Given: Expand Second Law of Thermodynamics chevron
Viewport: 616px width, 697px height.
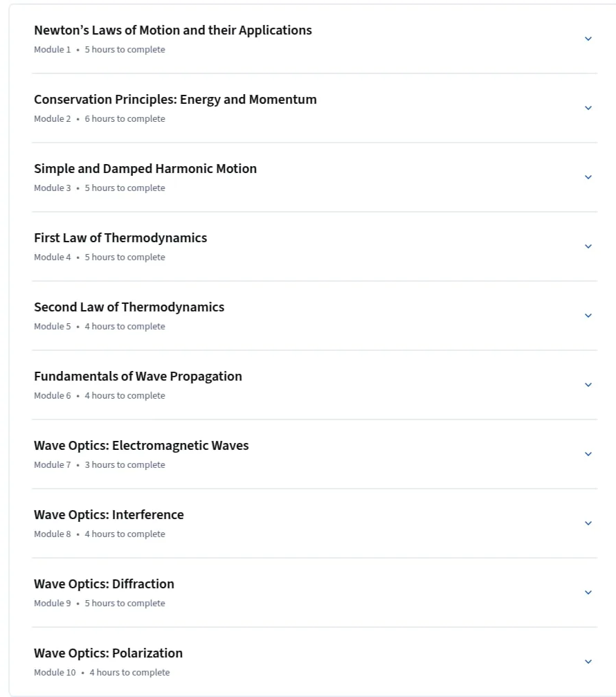Looking at the screenshot, I should [588, 316].
